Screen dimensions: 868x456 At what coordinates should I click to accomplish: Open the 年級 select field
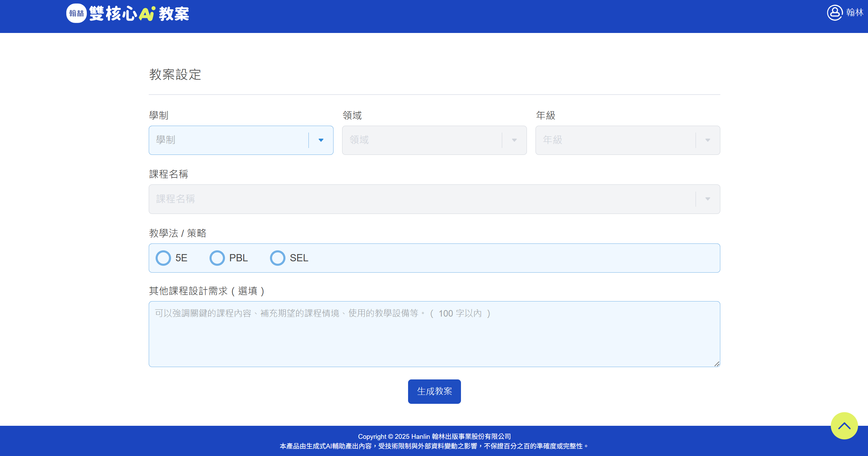point(615,140)
